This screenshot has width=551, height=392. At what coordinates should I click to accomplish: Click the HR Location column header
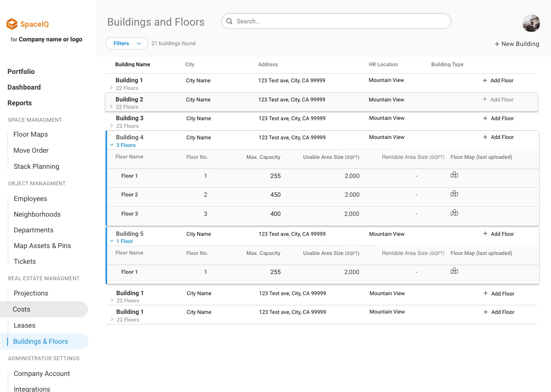tap(383, 64)
